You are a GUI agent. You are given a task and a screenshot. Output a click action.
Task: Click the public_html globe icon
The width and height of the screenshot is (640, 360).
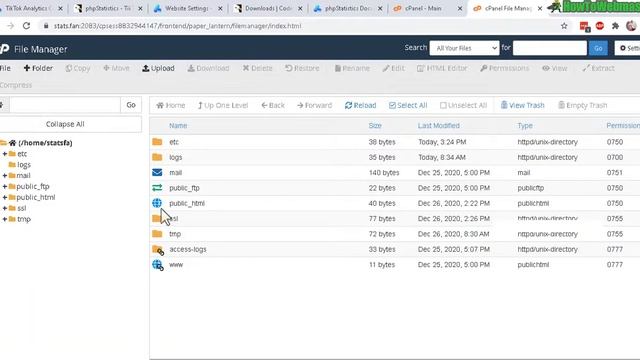(x=157, y=203)
